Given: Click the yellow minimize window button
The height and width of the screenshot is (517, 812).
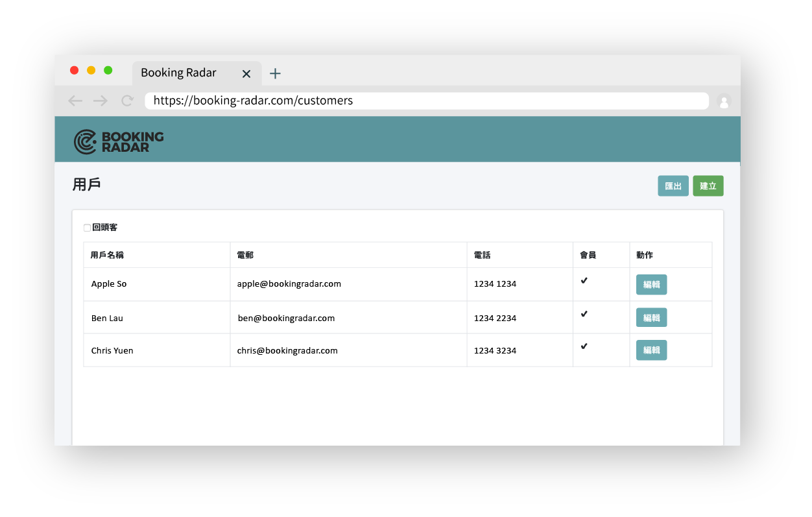Looking at the screenshot, I should point(91,70).
